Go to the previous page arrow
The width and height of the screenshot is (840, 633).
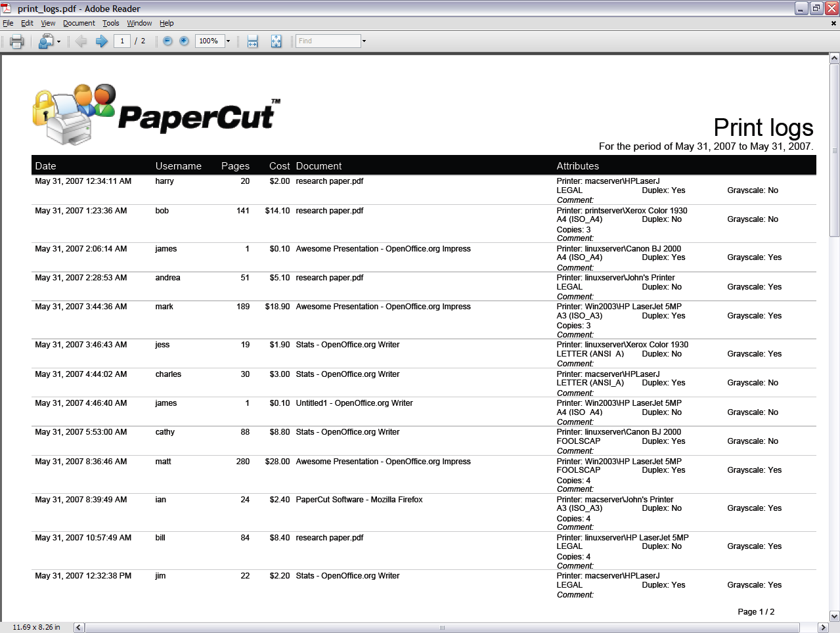(81, 41)
